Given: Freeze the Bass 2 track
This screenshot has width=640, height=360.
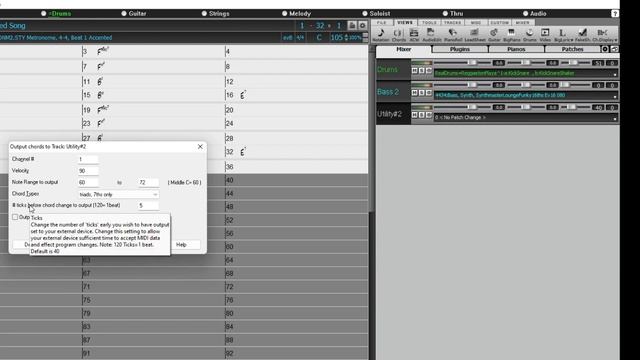Looking at the screenshot, I should pos(429,93).
